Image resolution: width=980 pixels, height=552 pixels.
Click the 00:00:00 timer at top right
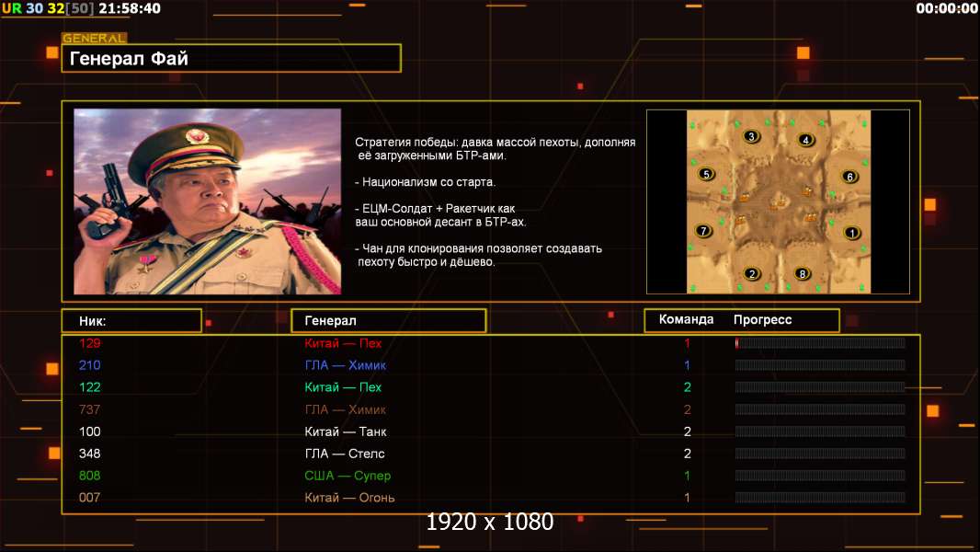pyautogui.click(x=946, y=8)
